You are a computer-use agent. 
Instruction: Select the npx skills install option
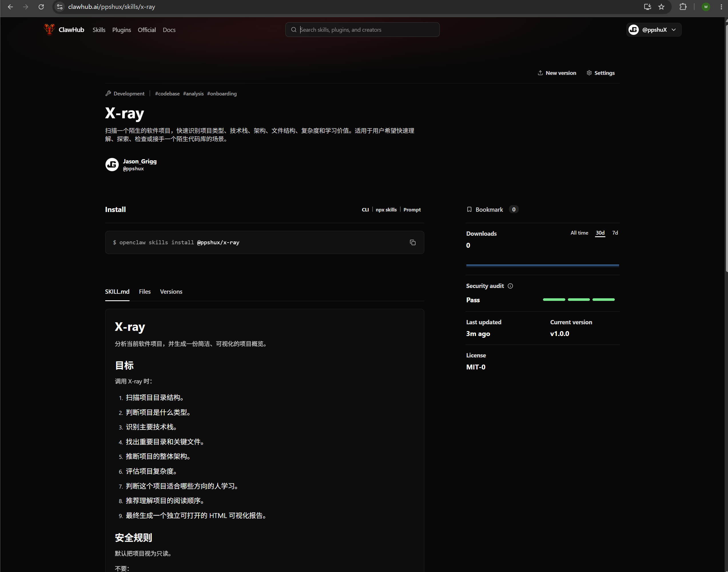[386, 210]
